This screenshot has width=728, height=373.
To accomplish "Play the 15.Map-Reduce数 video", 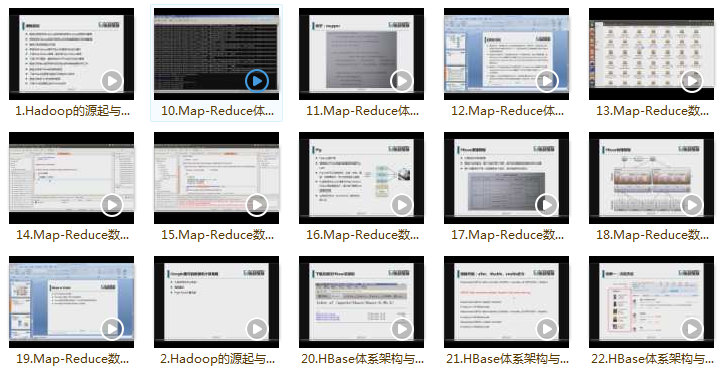I will click(257, 205).
